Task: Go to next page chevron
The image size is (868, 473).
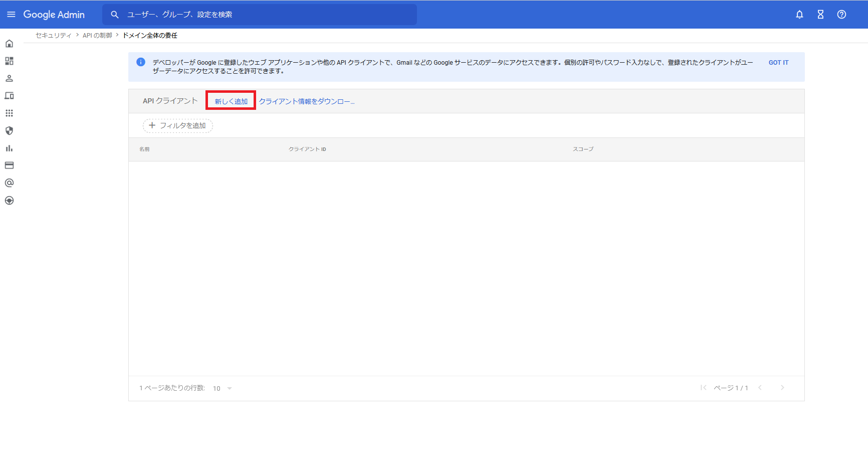Action: 782,388
